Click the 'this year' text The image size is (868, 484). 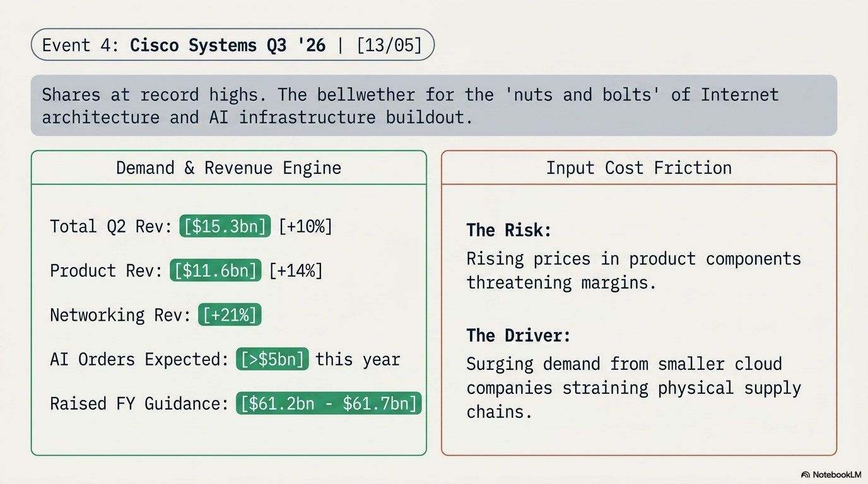(x=358, y=359)
